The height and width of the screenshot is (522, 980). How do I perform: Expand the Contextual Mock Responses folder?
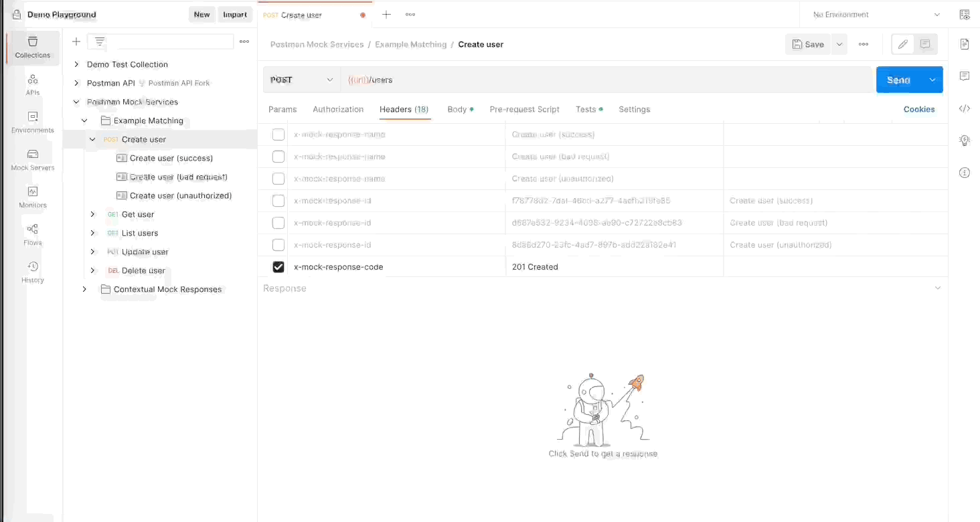point(84,289)
